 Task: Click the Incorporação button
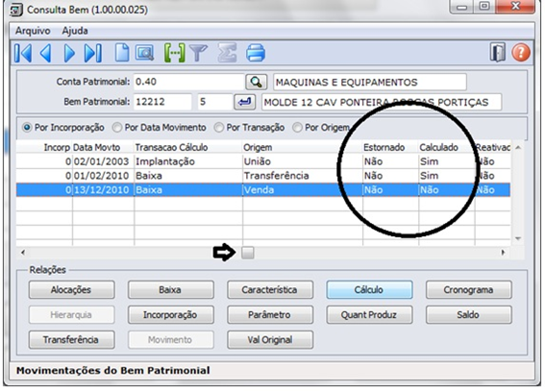pyautogui.click(x=171, y=315)
